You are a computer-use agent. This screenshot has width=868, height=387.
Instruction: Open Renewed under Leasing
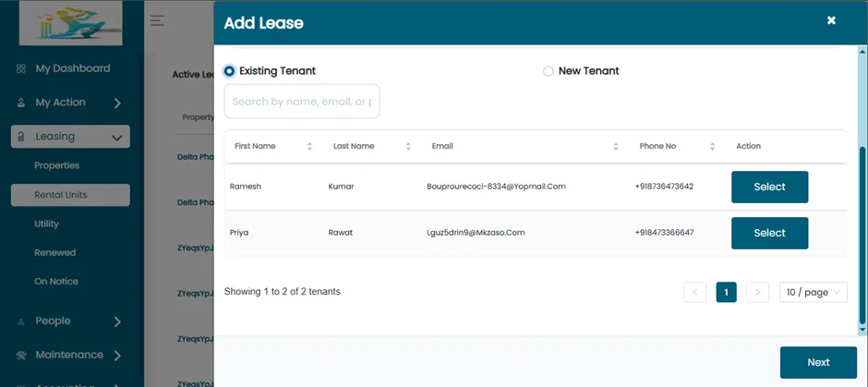(54, 252)
